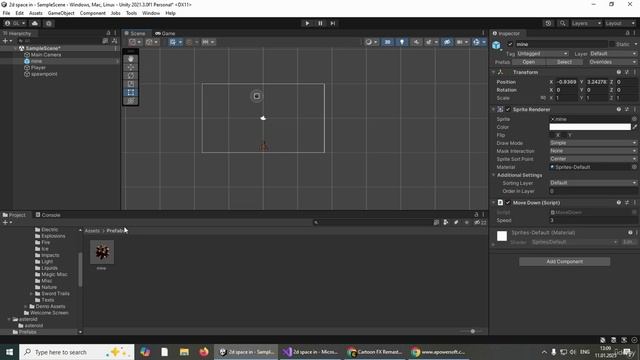Toggle Sprite Renderer enabled checkbox
This screenshot has width=640, height=360.
(508, 109)
